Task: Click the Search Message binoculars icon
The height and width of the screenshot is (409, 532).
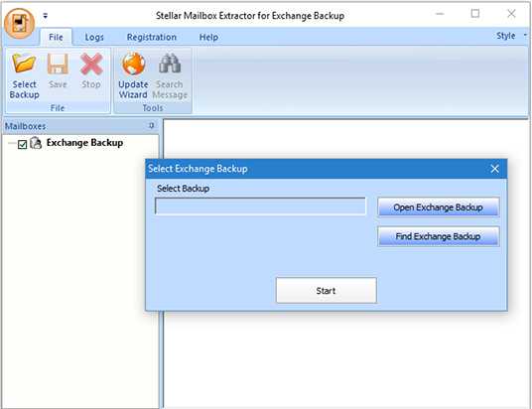Action: [170, 64]
